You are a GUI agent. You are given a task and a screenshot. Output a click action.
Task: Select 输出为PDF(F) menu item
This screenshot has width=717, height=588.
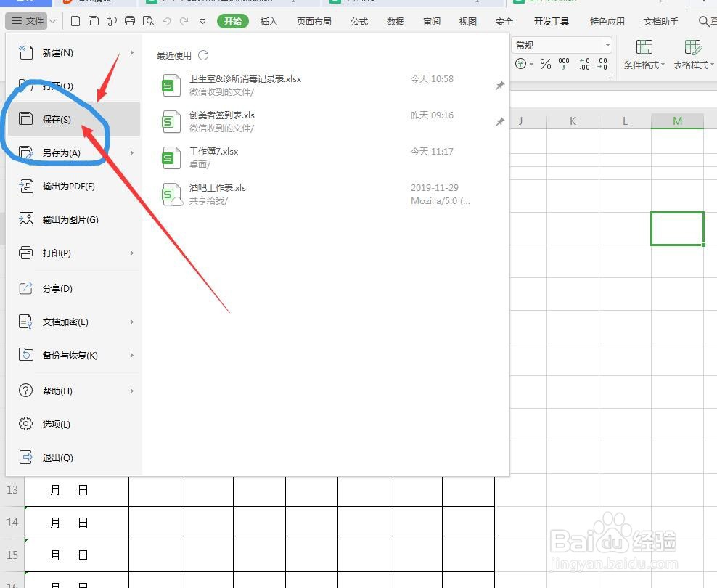tap(73, 186)
